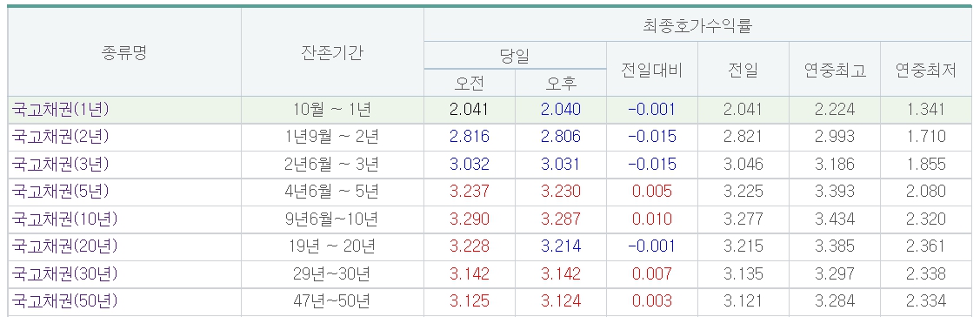
Task: Click the 50년 bond afternoon yield 3.124
Action: pyautogui.click(x=561, y=301)
